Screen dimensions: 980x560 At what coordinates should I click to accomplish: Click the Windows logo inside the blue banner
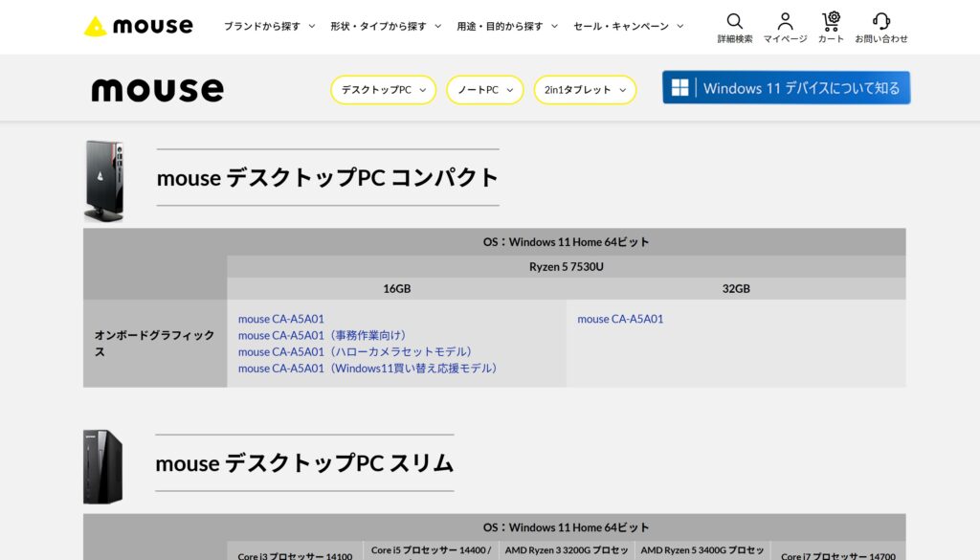pos(680,87)
